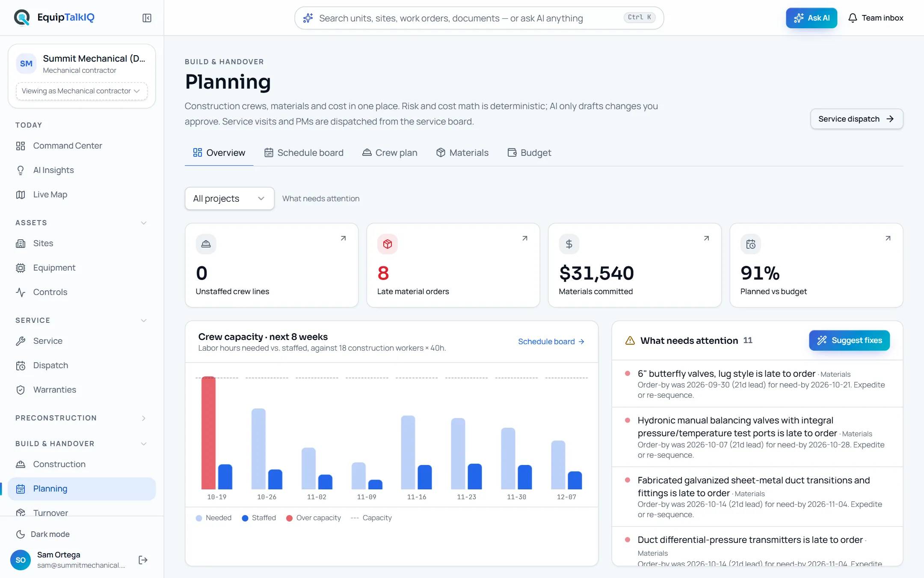Open Viewing as Mechanical contractor dropdown

pyautogui.click(x=81, y=91)
